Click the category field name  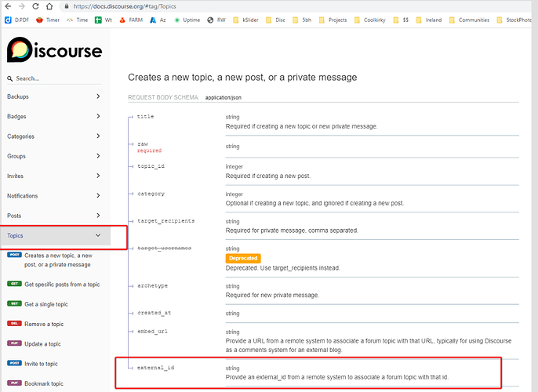pyautogui.click(x=151, y=194)
